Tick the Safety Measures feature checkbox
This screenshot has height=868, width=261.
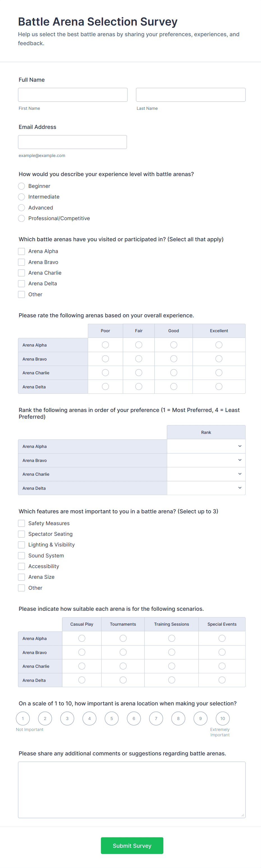pos(22,523)
